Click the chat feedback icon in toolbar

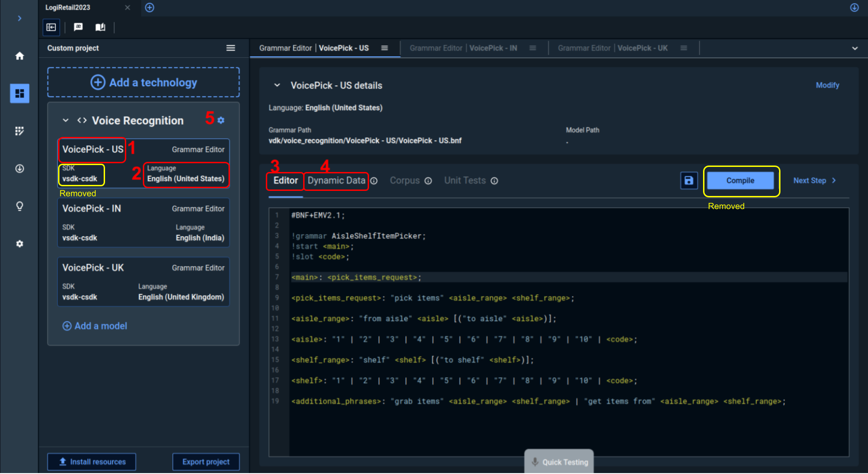tap(78, 27)
